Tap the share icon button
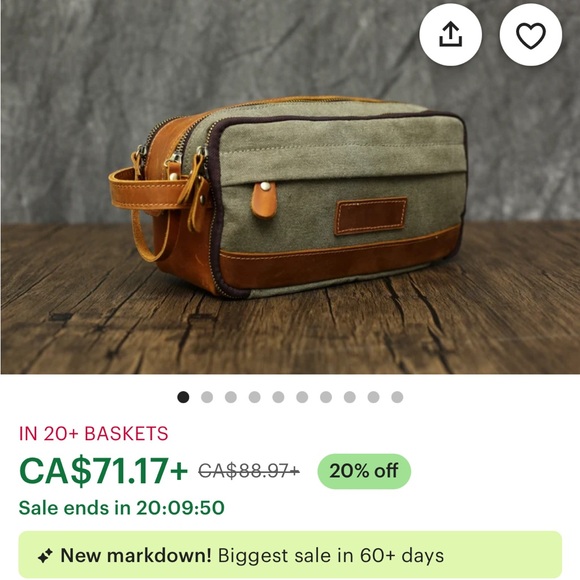580x580 pixels. click(x=450, y=34)
